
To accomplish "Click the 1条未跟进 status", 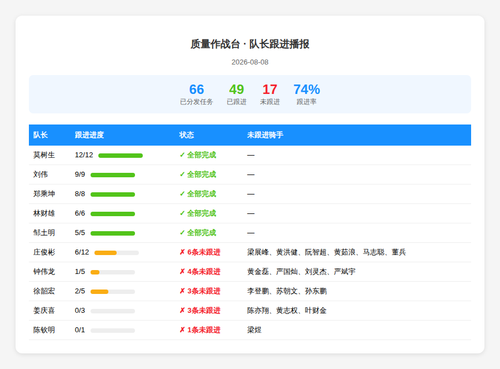I will [200, 330].
